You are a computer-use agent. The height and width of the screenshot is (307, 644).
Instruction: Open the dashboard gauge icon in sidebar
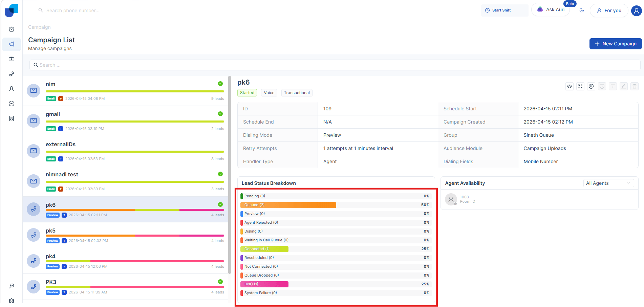click(12, 29)
